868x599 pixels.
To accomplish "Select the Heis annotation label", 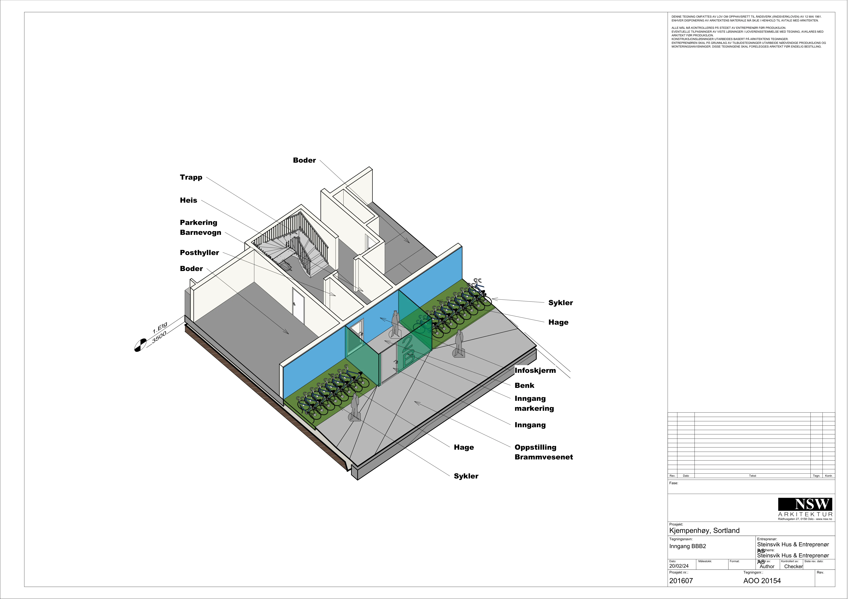I will (188, 200).
